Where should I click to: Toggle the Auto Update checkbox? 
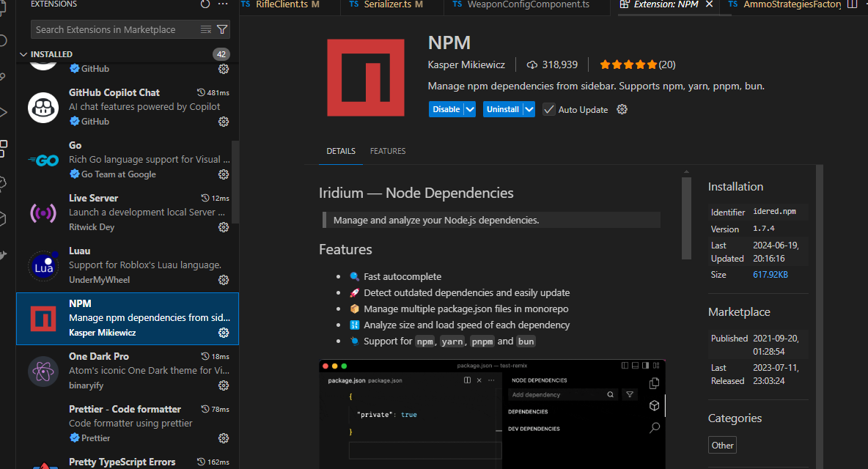(549, 109)
